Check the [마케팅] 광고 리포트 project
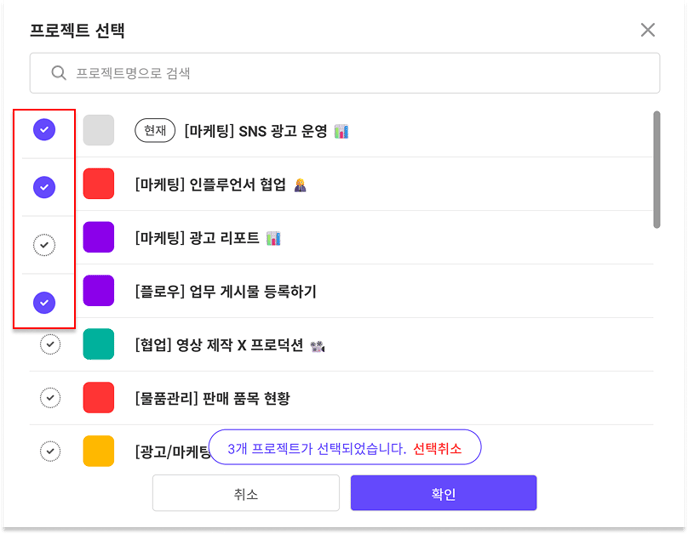Viewport: 688px width, 534px height. pyautogui.click(x=44, y=245)
